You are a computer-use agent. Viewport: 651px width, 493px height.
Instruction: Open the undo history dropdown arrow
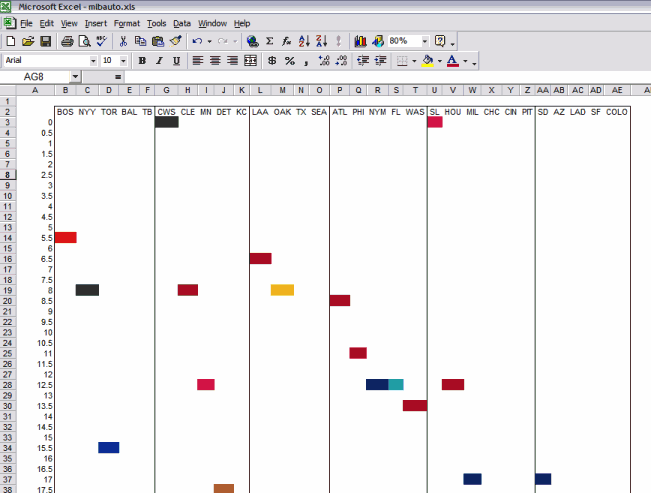[x=209, y=41]
